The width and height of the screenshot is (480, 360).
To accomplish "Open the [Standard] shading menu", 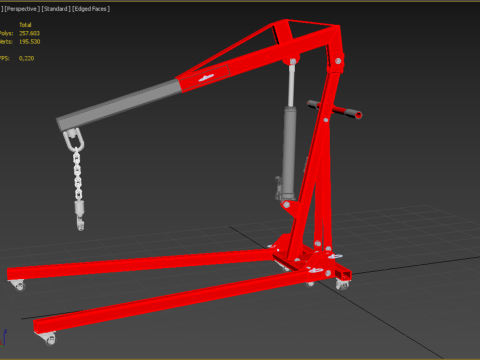I will [x=56, y=9].
